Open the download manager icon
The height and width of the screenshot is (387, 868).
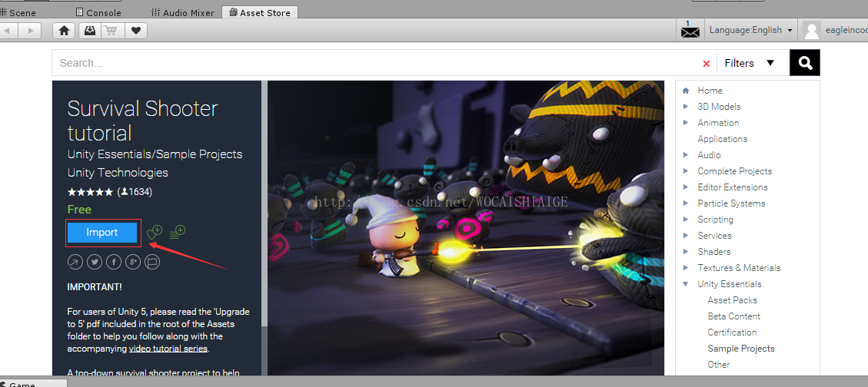(90, 31)
